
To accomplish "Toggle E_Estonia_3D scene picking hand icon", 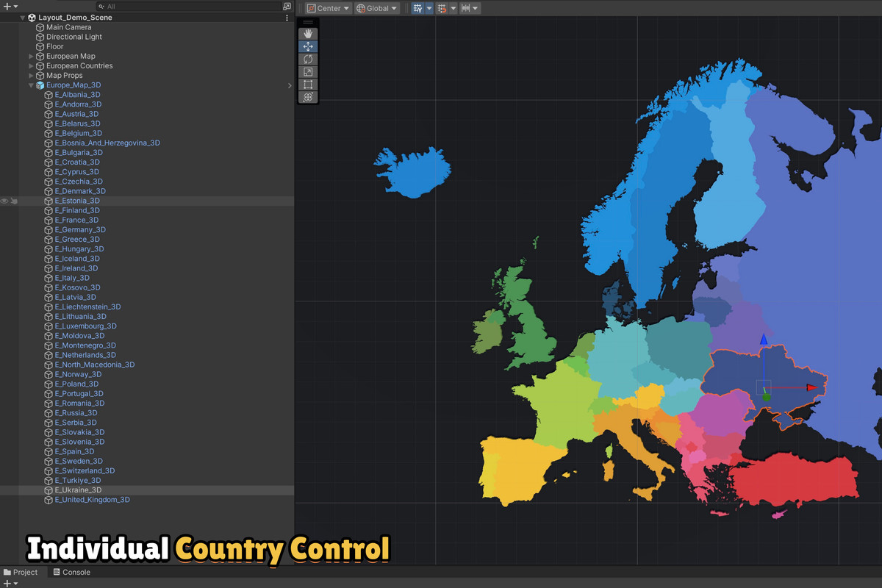I will coord(14,201).
